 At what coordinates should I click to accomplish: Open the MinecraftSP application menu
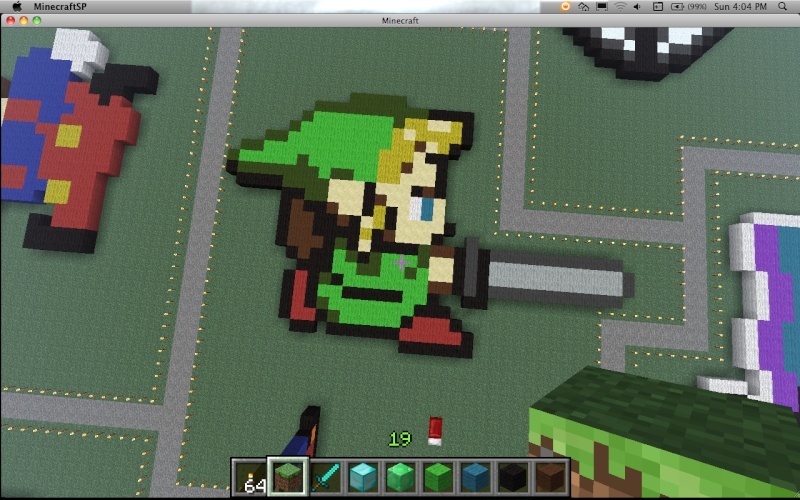(x=60, y=7)
